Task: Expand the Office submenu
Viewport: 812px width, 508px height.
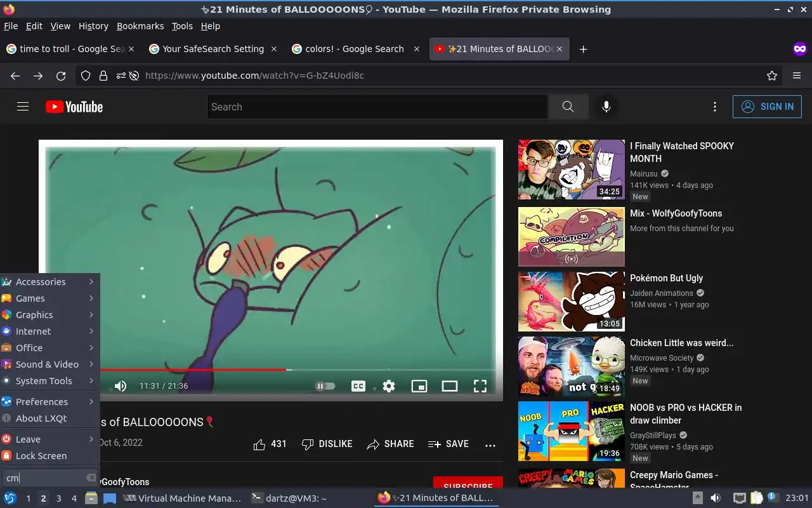Action: (x=49, y=348)
